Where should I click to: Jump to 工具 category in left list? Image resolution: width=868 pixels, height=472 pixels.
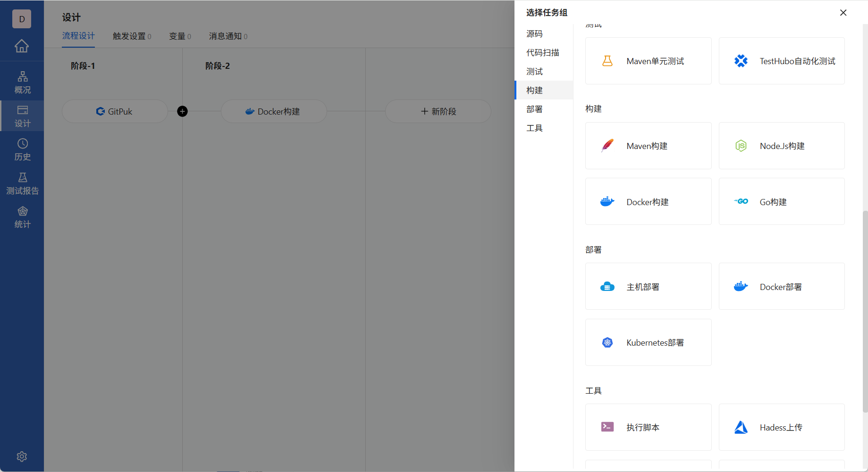coord(544,128)
